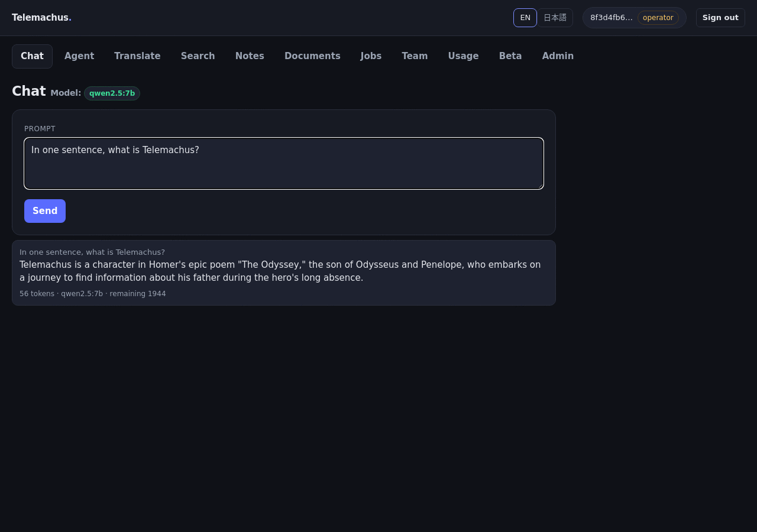
Task: Go to the Search tab
Action: tap(198, 56)
